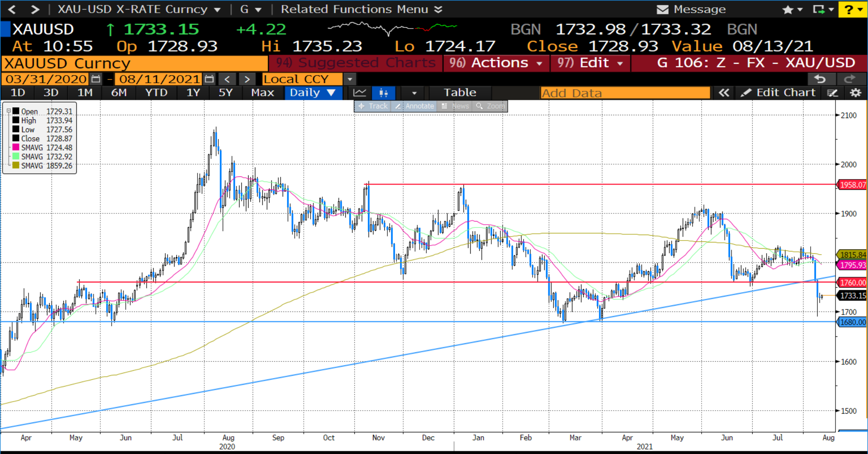Switch to line chart type
The width and height of the screenshot is (868, 454).
tap(360, 93)
